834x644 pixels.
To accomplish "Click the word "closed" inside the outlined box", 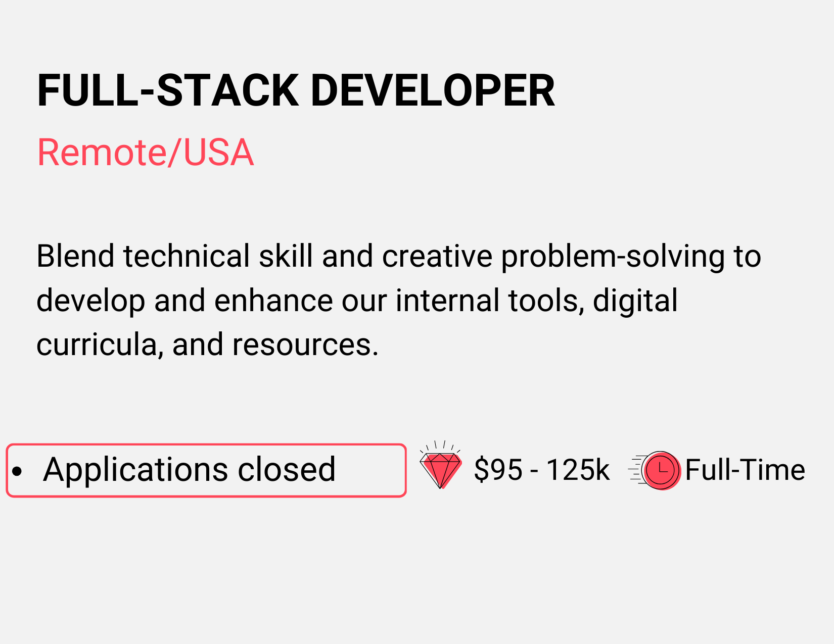I will [x=287, y=470].
